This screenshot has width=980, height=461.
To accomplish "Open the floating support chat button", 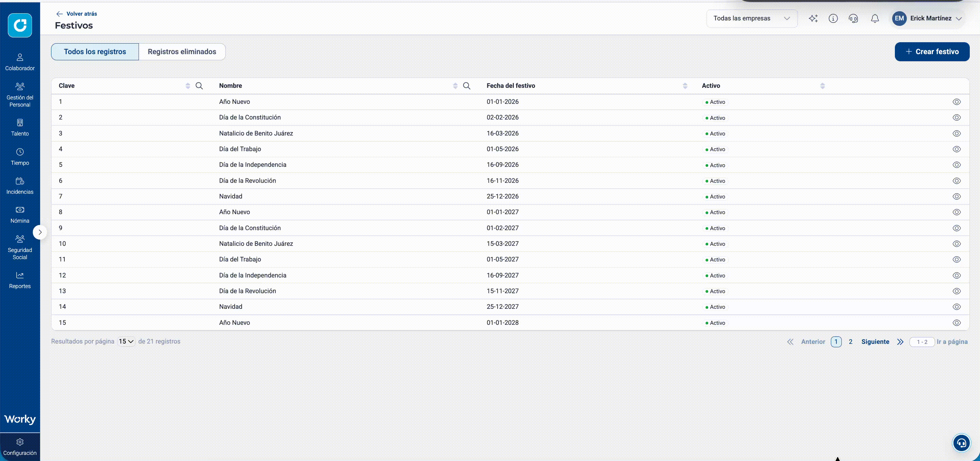I will (x=961, y=443).
